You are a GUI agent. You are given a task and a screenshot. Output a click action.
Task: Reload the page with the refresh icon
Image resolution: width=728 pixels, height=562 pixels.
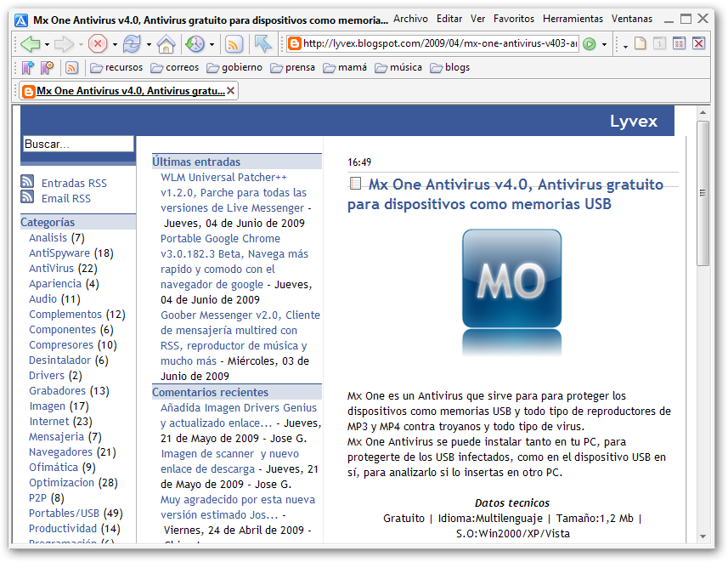131,44
